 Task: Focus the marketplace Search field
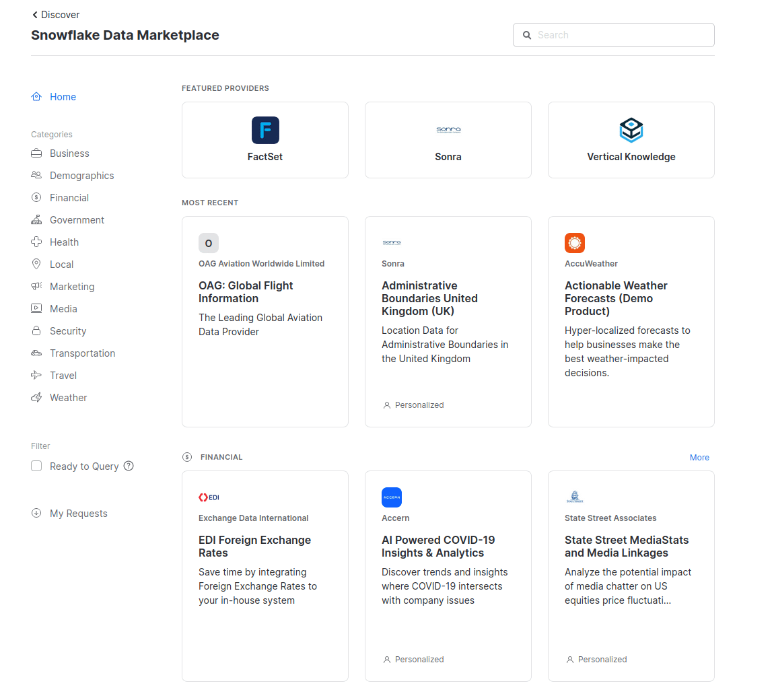pos(613,35)
